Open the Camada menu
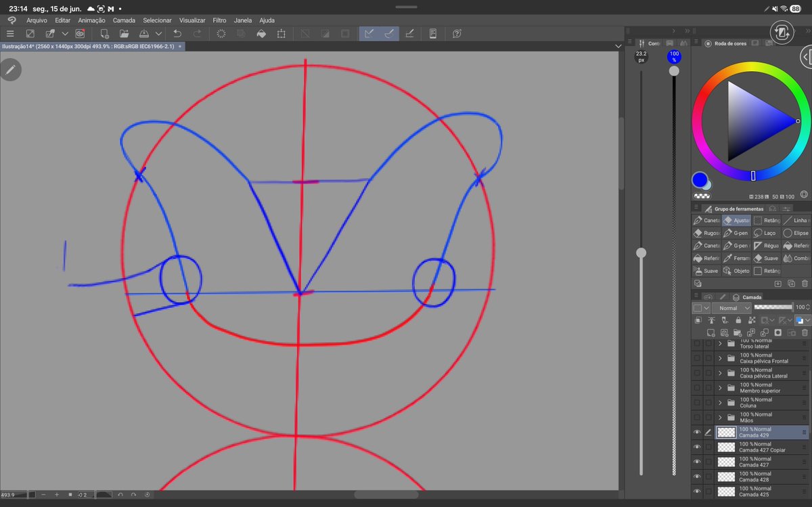This screenshot has width=812, height=507. click(x=124, y=20)
